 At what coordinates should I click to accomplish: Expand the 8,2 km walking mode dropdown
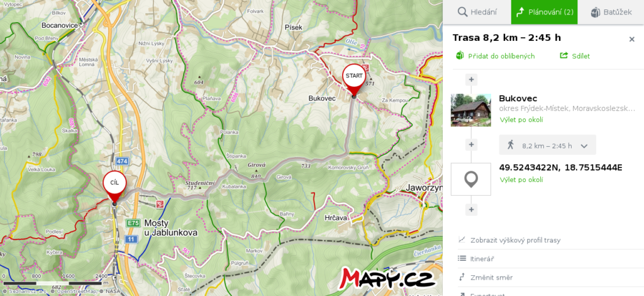pos(548,145)
